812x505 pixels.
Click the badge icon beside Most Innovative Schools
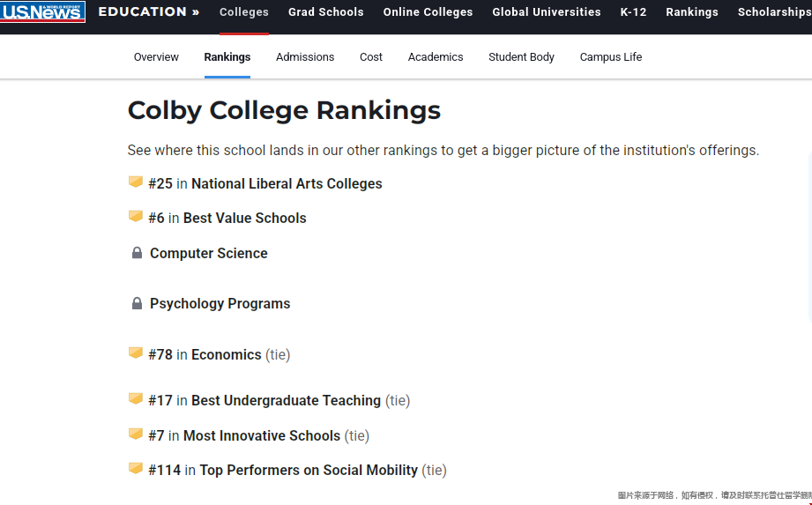(136, 434)
